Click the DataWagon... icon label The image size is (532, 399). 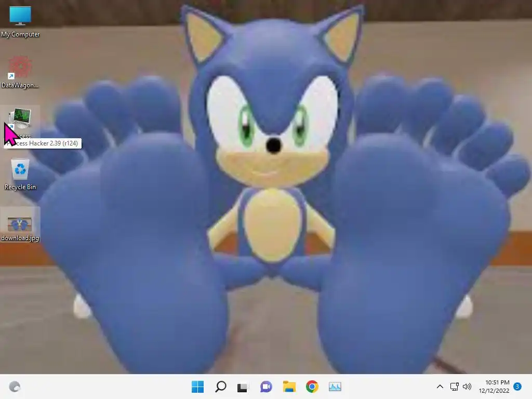tap(20, 85)
